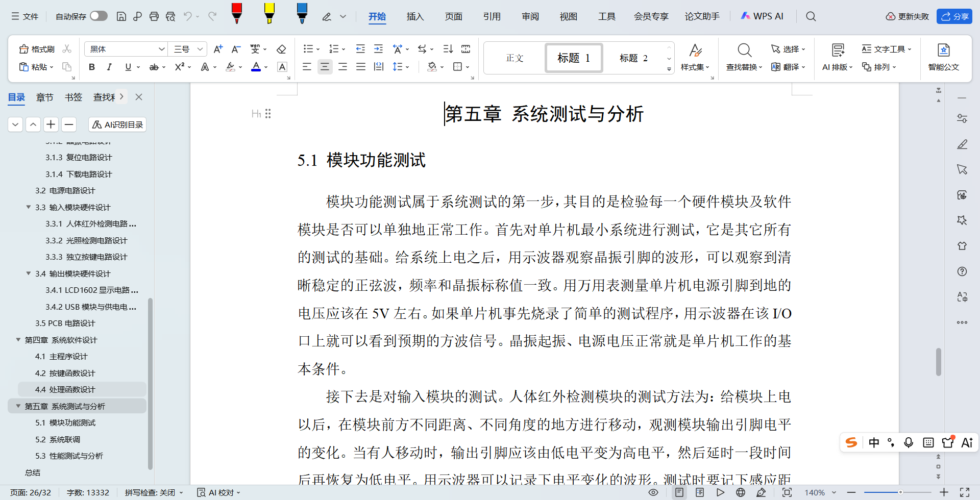The height and width of the screenshot is (500, 980).
Task: Click the Undo arrow icon
Action: point(188,16)
